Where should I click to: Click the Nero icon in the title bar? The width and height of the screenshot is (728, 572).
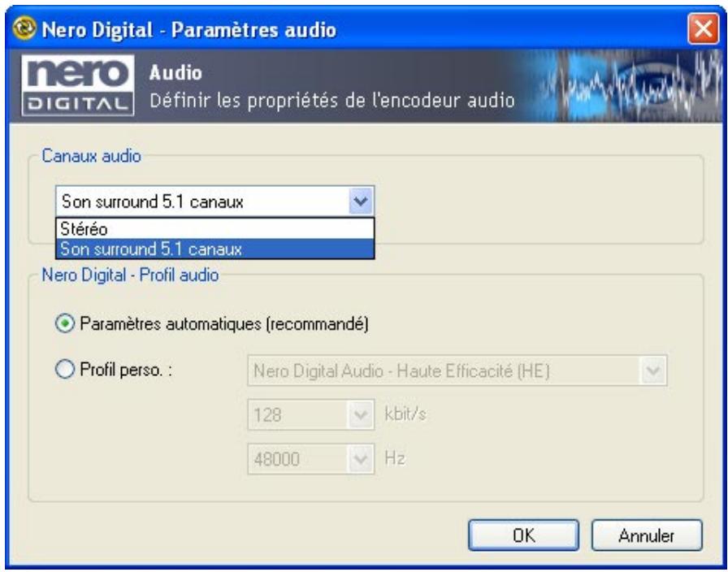(24, 28)
